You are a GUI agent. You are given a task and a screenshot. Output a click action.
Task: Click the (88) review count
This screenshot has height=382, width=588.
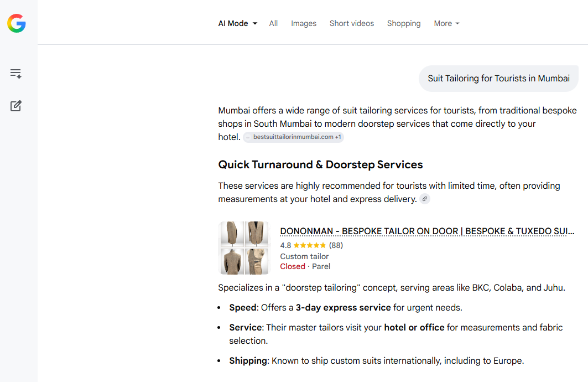point(336,245)
